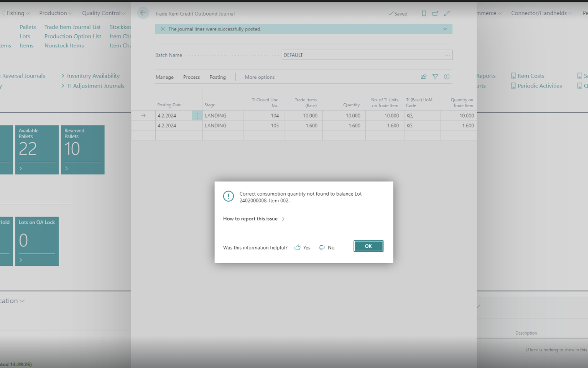Click thumbs down No feedback
Viewport: 588px width, 368px height.
(326, 248)
